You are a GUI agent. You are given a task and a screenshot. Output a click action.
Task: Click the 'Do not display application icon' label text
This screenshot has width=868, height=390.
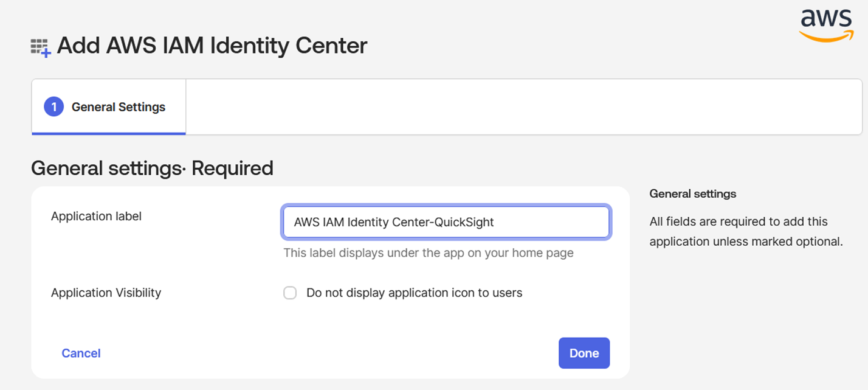414,293
